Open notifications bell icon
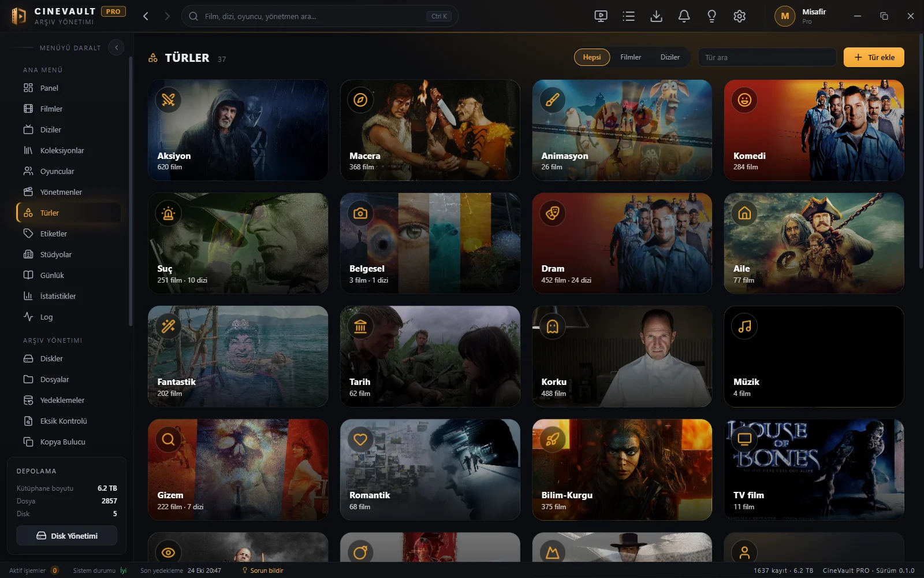The width and height of the screenshot is (924, 578). click(684, 16)
